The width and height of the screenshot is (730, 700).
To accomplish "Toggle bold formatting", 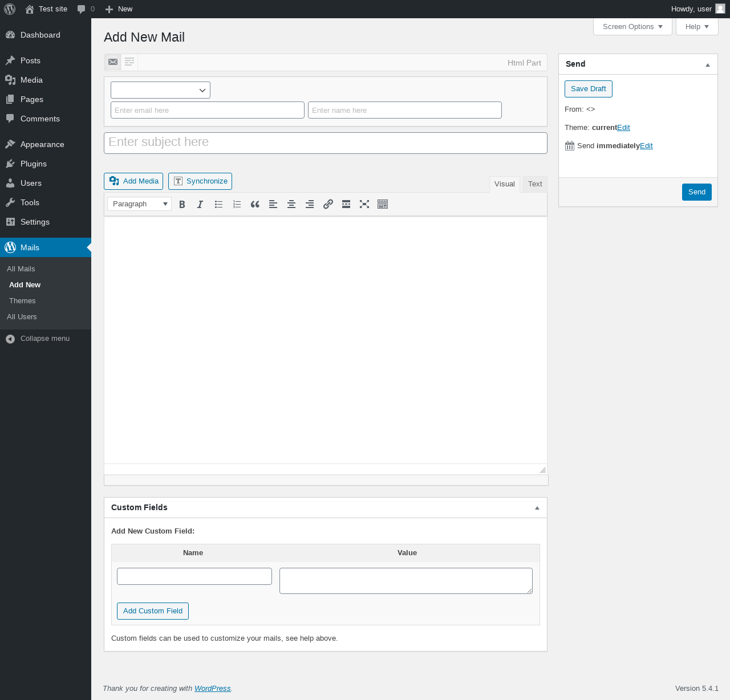I will click(x=182, y=204).
